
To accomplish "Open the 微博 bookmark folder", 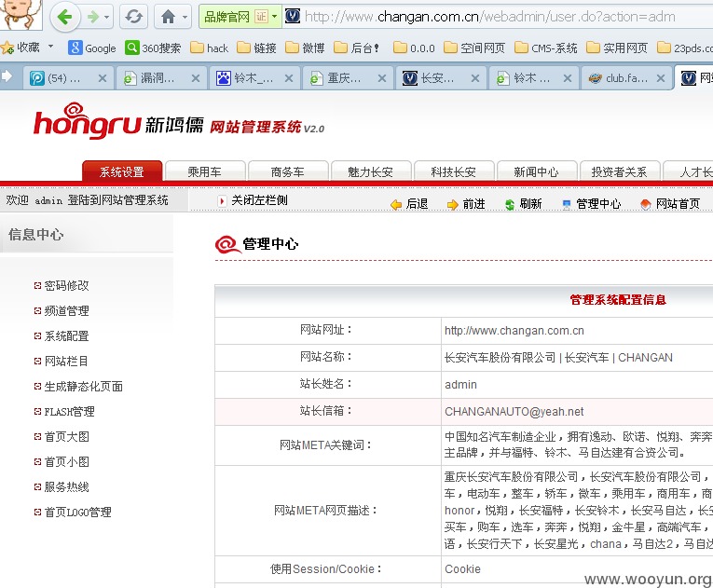I will (x=305, y=48).
